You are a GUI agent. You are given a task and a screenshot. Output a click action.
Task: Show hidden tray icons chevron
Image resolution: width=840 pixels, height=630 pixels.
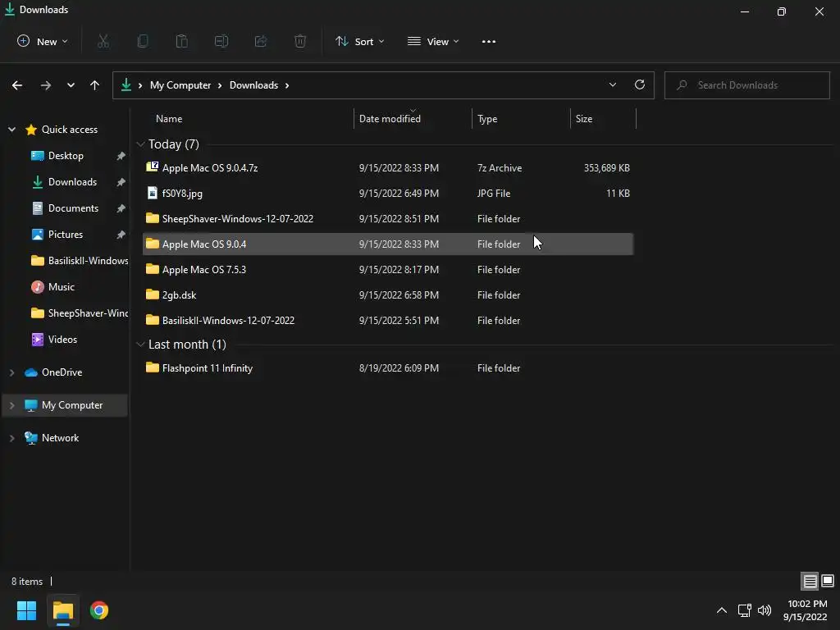coord(722,610)
